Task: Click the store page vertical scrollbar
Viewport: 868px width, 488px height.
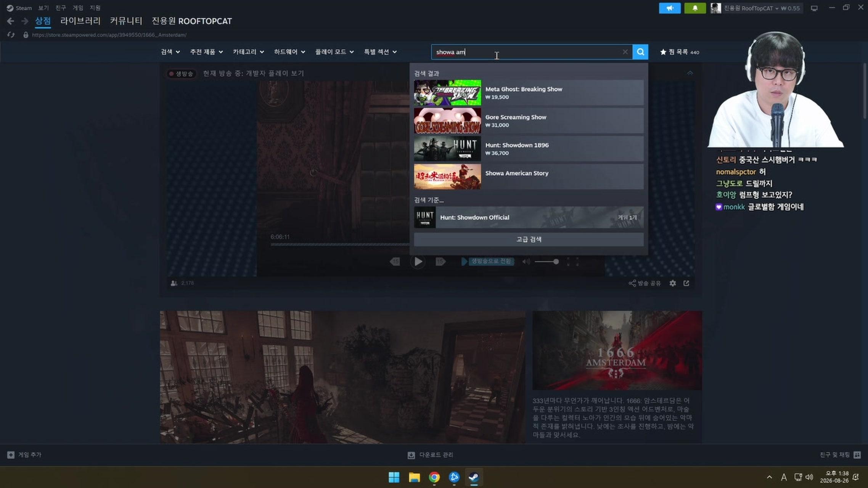Action: (x=865, y=91)
